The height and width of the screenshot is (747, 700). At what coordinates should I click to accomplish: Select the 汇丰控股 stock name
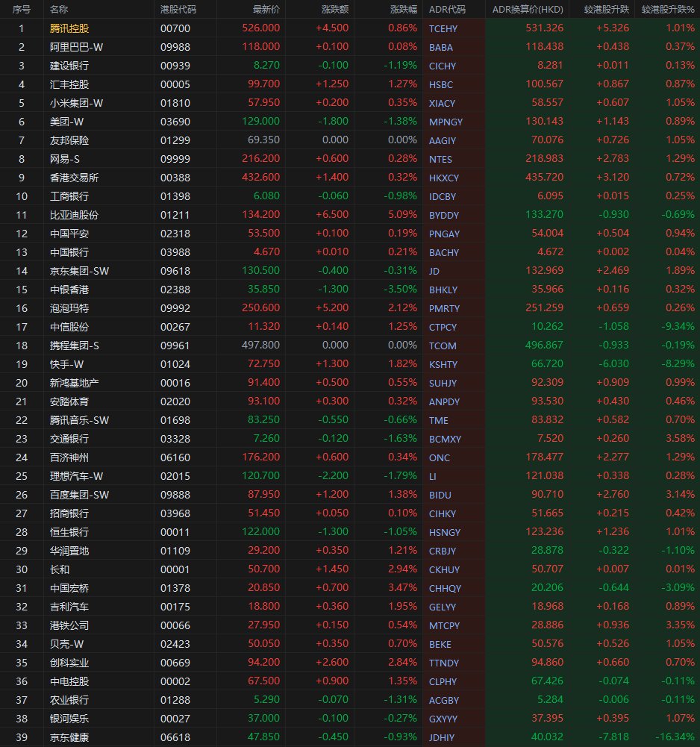click(x=69, y=84)
